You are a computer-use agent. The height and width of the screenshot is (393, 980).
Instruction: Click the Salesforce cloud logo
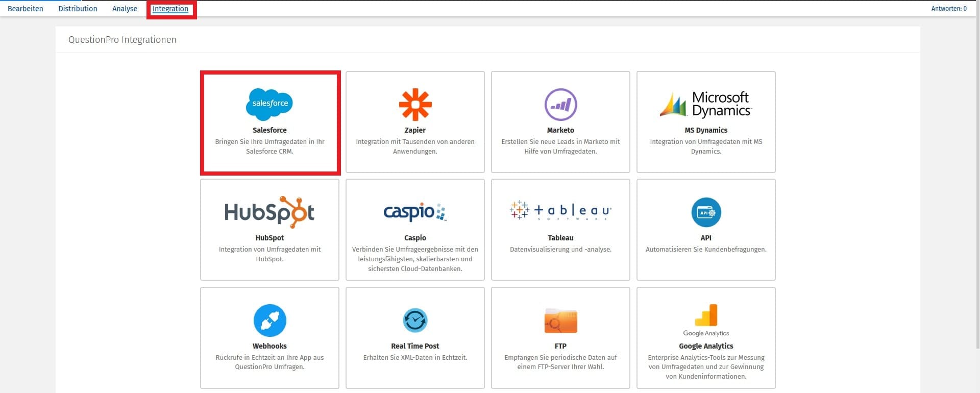(x=269, y=104)
